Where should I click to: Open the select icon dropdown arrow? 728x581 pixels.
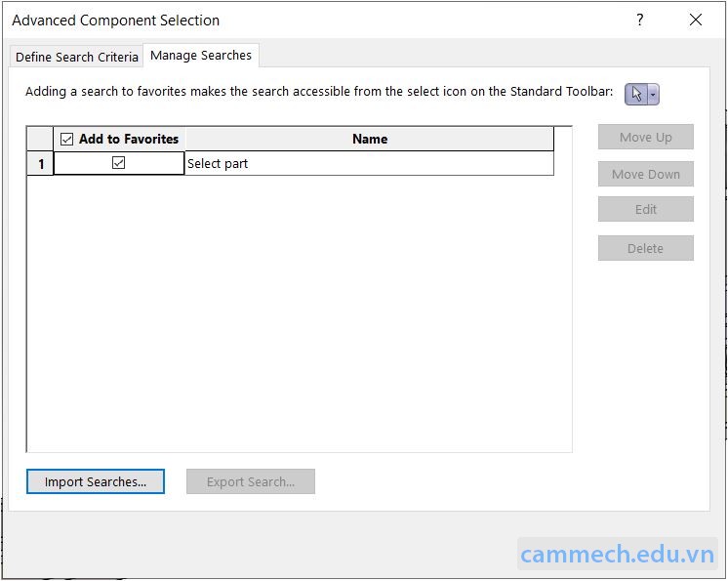[654, 94]
